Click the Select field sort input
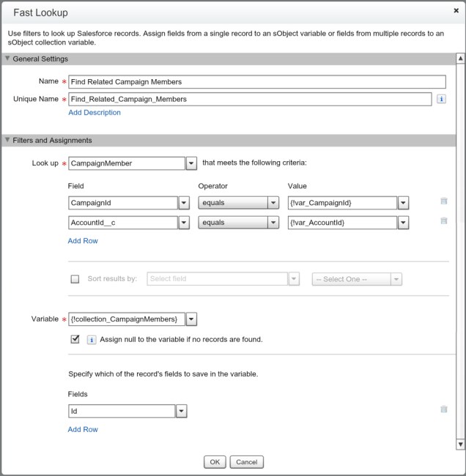Viewport: 466px width, 476px height. click(217, 279)
